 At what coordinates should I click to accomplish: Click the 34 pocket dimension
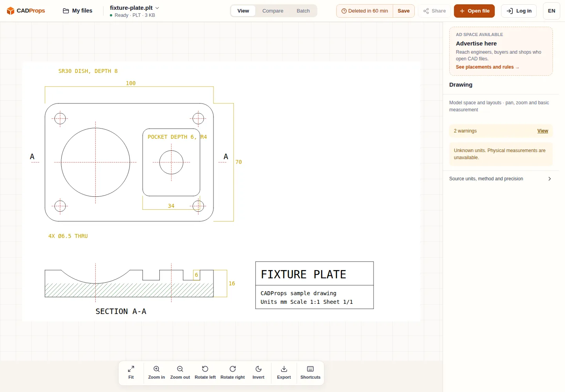point(171,206)
